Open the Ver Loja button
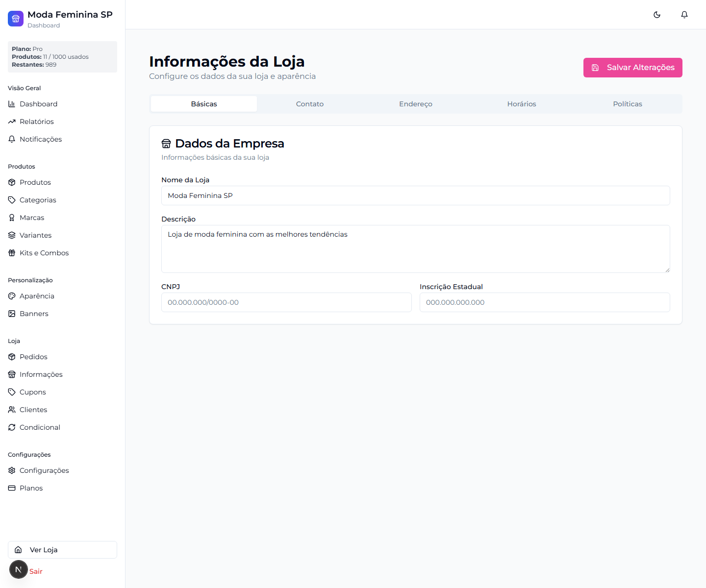706x588 pixels. (62, 550)
